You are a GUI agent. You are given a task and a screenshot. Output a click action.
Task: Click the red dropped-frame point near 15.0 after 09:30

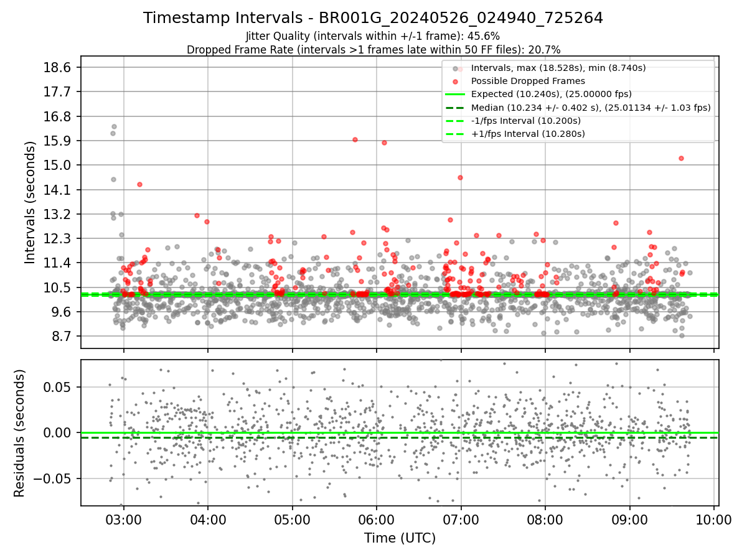pos(681,158)
